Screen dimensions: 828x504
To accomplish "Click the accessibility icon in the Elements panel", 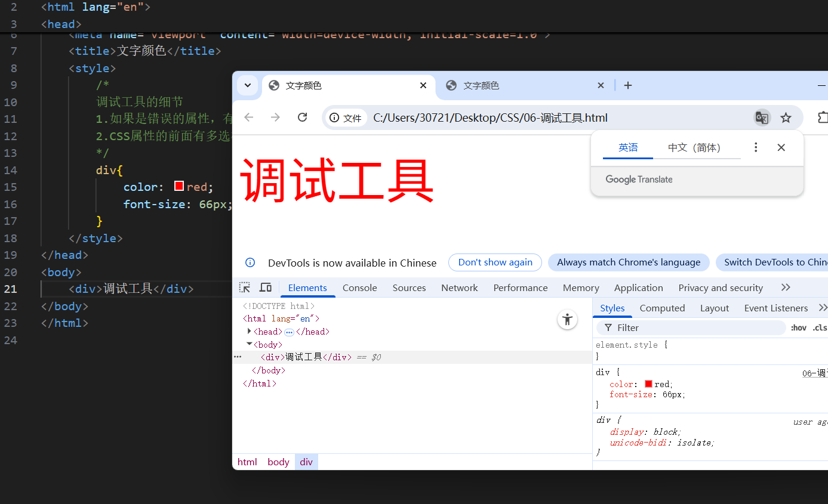I will (567, 320).
